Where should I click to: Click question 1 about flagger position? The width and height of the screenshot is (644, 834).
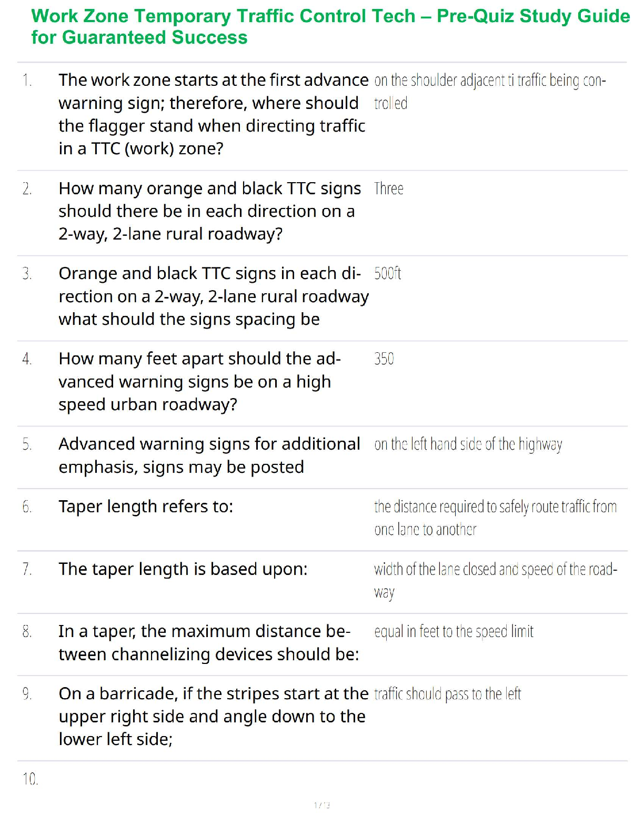[213, 114]
